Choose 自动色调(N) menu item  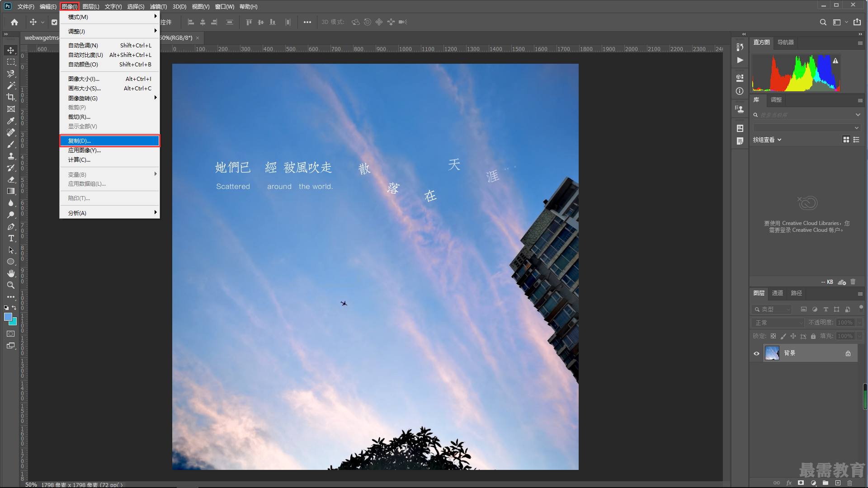tap(109, 46)
